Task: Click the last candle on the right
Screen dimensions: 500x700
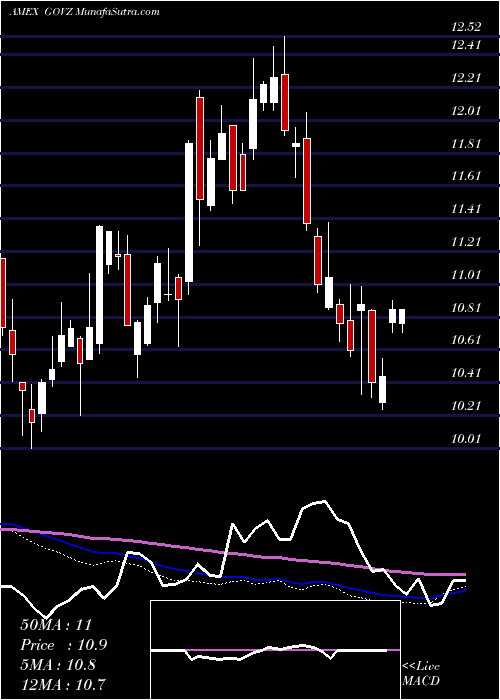Action: pyautogui.click(x=402, y=319)
